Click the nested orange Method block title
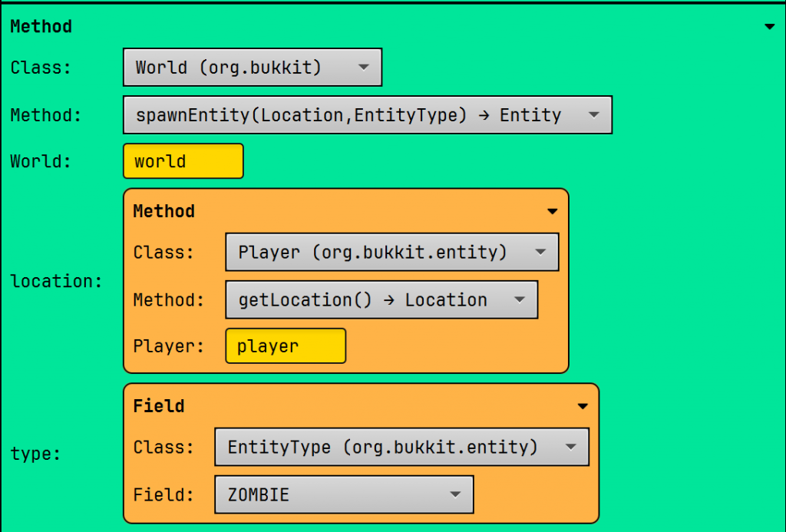The image size is (786, 532). pyautogui.click(x=163, y=211)
